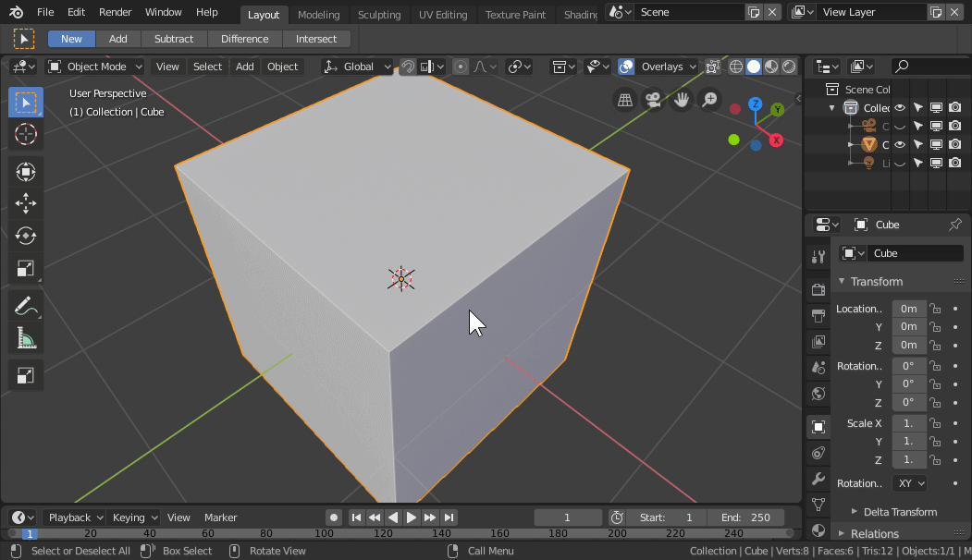Hide the Collection using its eye icon
This screenshot has height=560, width=972.
coord(899,108)
